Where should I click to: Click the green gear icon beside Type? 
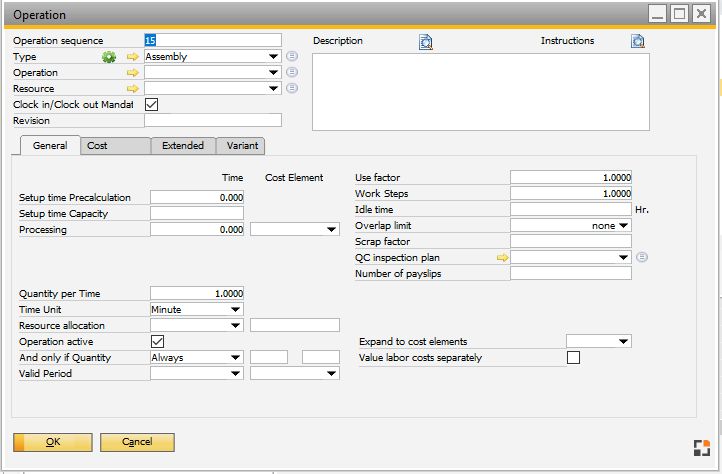pos(110,57)
